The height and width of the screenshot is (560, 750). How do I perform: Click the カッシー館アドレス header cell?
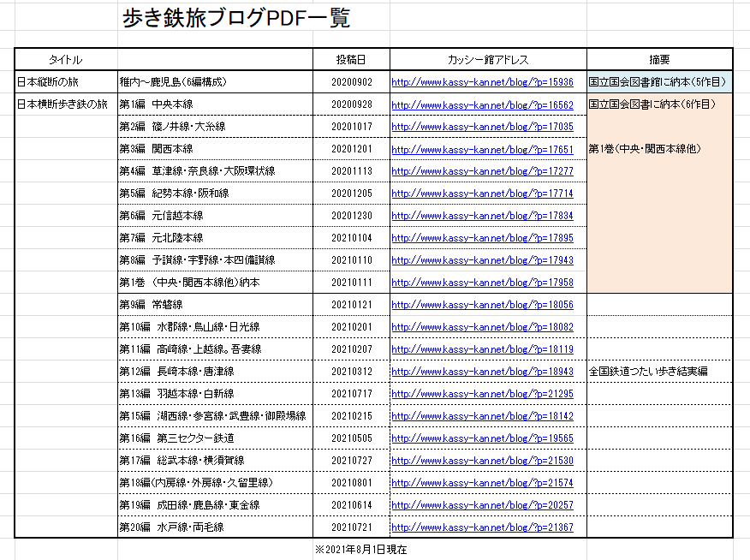tap(488, 60)
